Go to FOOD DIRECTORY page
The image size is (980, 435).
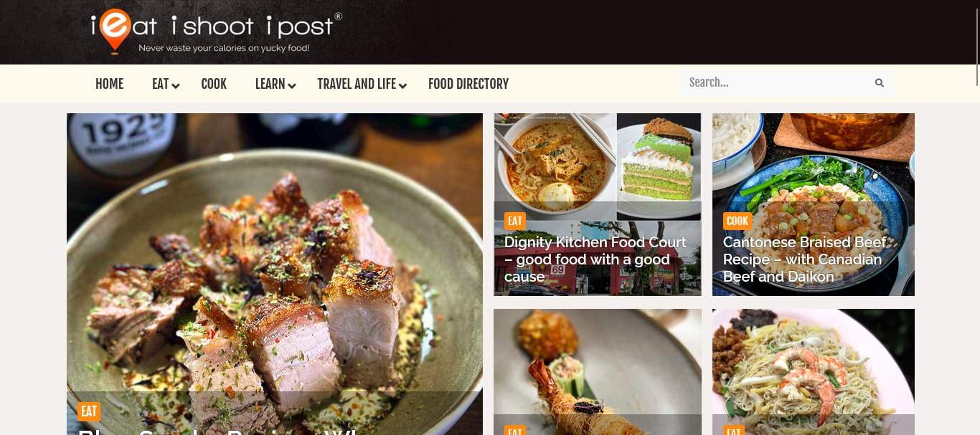pyautogui.click(x=468, y=84)
